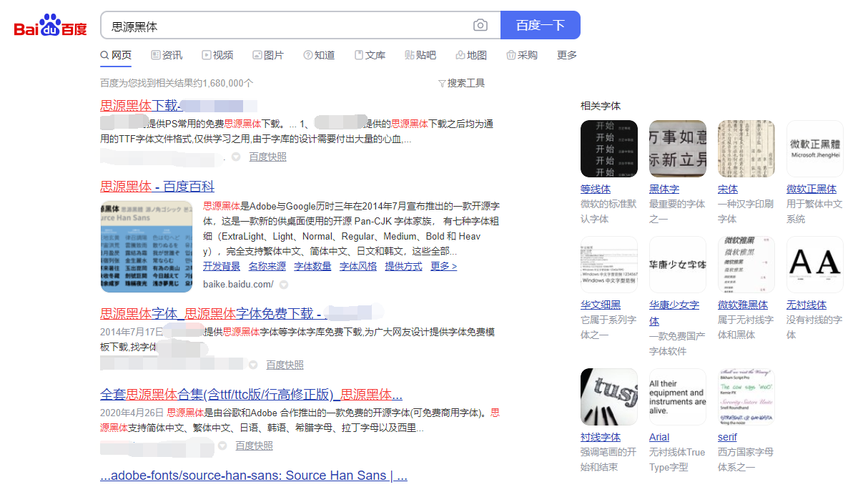Open the 宋体 link
Viewport: 868px width, 487px height.
tap(728, 189)
